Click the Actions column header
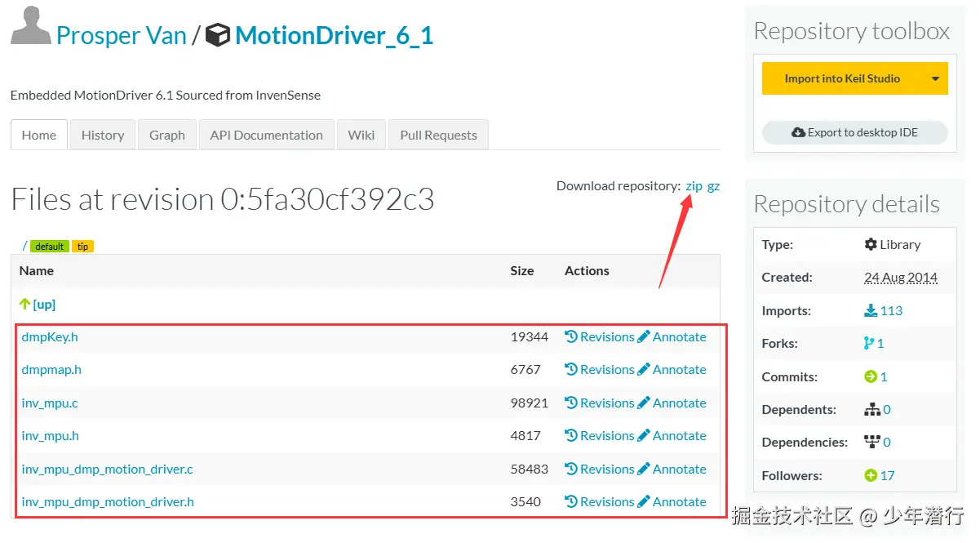 [x=587, y=270]
